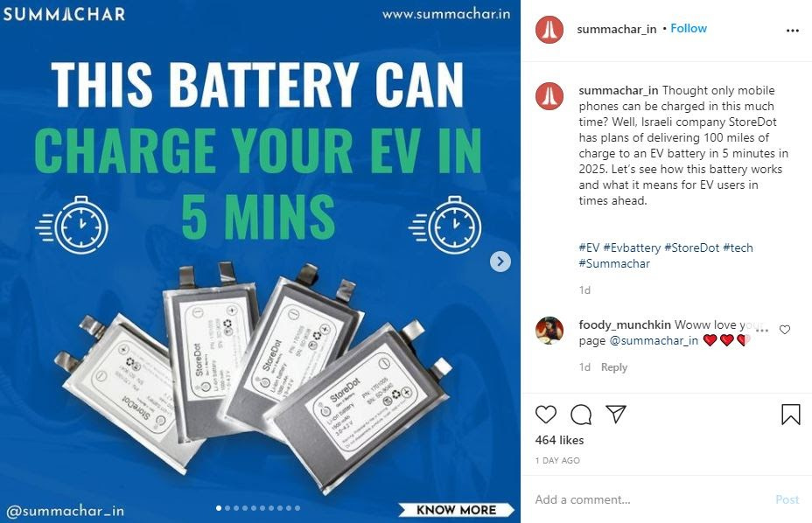Viewport: 812px width, 523px height.
Task: View the 464 likes list
Action: pos(559,440)
